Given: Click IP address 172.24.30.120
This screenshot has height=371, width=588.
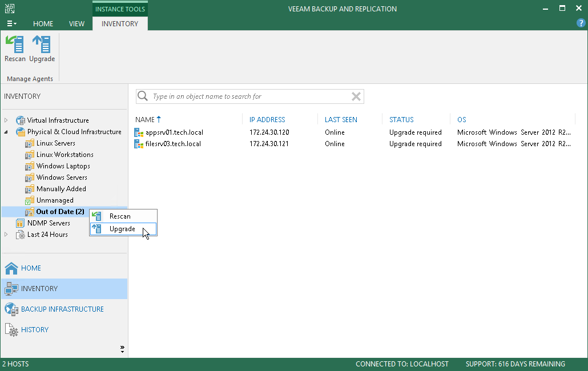Looking at the screenshot, I should point(269,132).
